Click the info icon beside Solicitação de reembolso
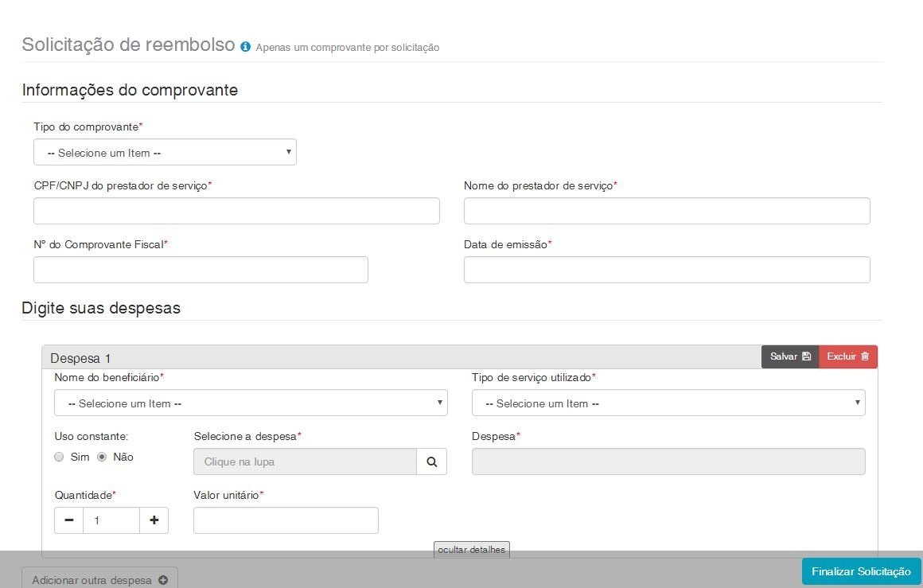The image size is (923, 588). [x=245, y=47]
